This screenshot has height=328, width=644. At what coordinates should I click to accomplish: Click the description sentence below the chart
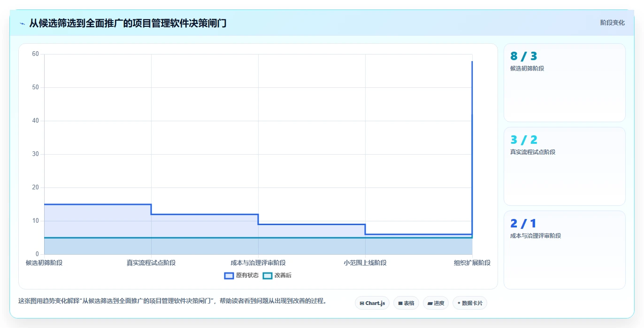[172, 301]
